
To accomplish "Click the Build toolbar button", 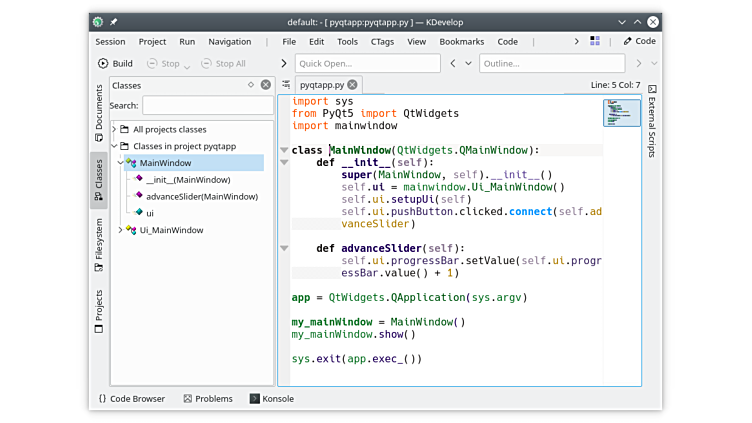I will (x=115, y=63).
